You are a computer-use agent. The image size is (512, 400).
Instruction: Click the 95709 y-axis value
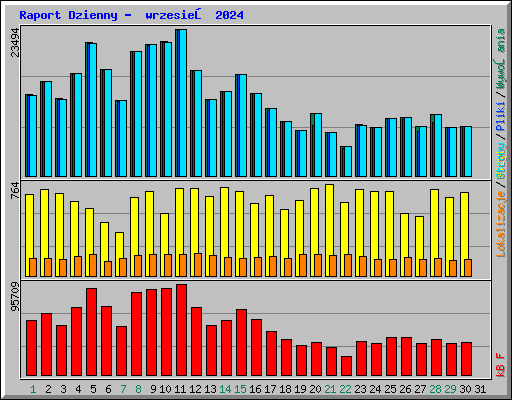click(15, 297)
